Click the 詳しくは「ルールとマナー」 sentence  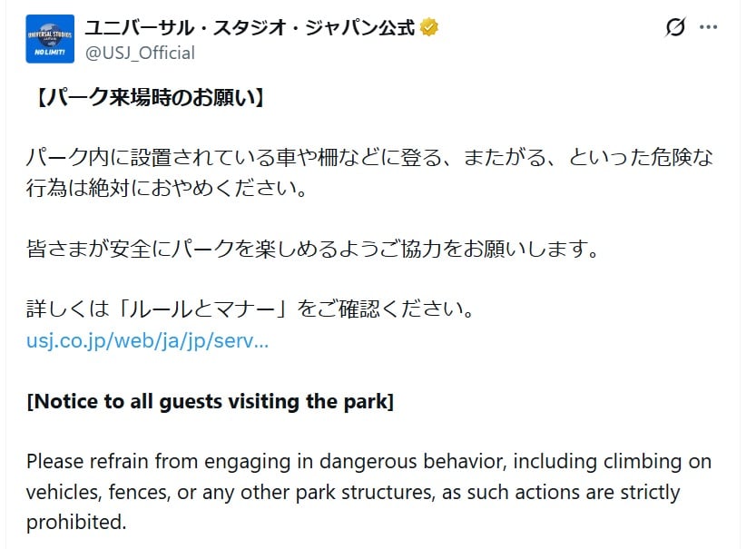point(250,309)
